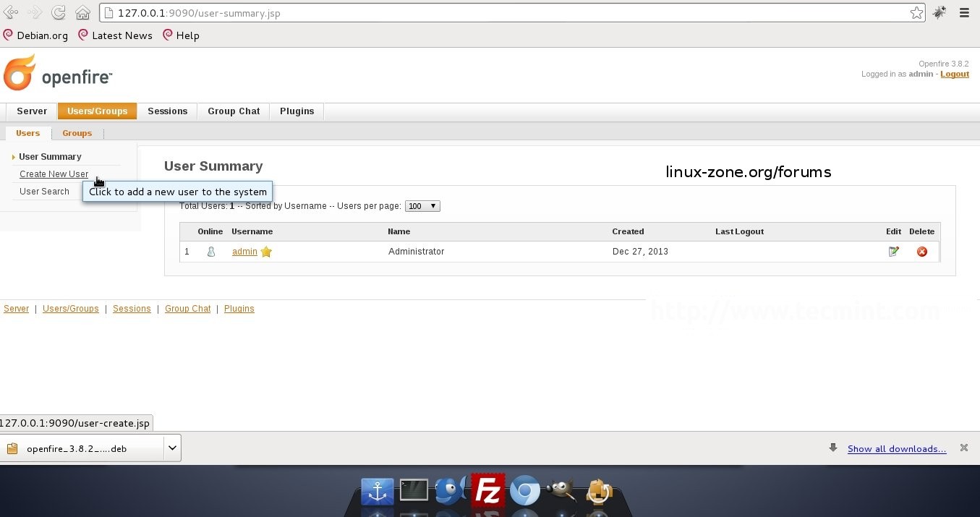Open the terminal from the dock
This screenshot has height=517, width=980.
click(x=414, y=491)
